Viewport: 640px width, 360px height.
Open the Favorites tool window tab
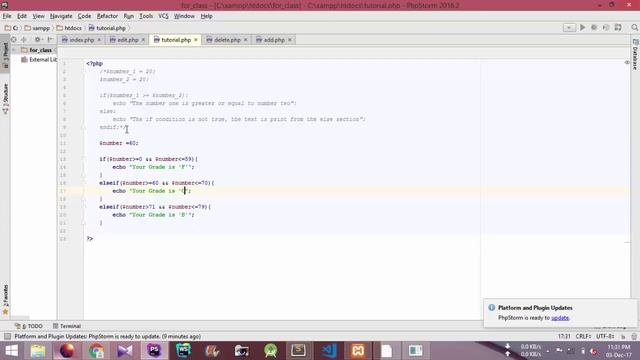[5, 300]
